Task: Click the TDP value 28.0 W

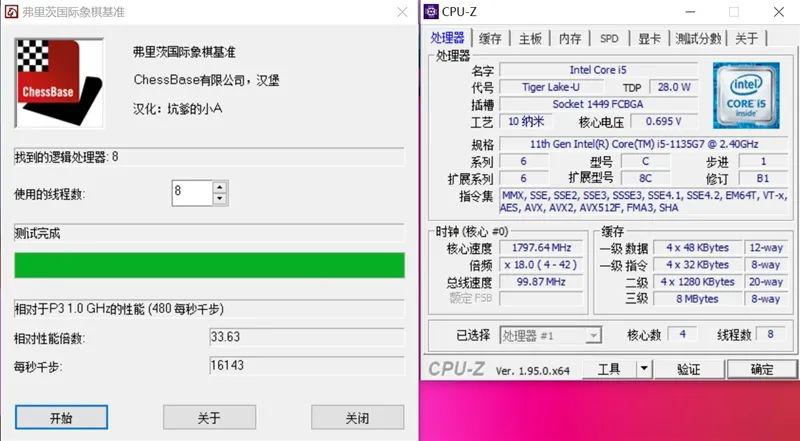Action: tap(673, 87)
